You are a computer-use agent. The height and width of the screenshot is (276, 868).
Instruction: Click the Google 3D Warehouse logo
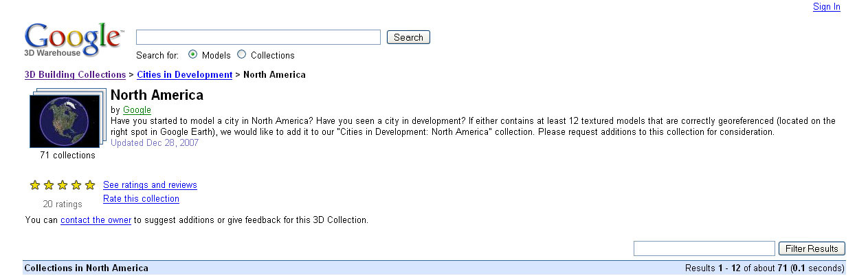click(74, 40)
